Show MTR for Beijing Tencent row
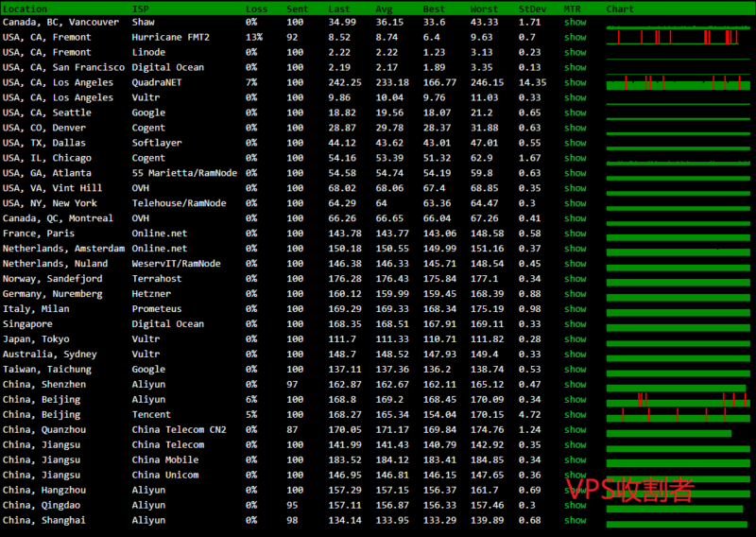The image size is (756, 537). 575,415
